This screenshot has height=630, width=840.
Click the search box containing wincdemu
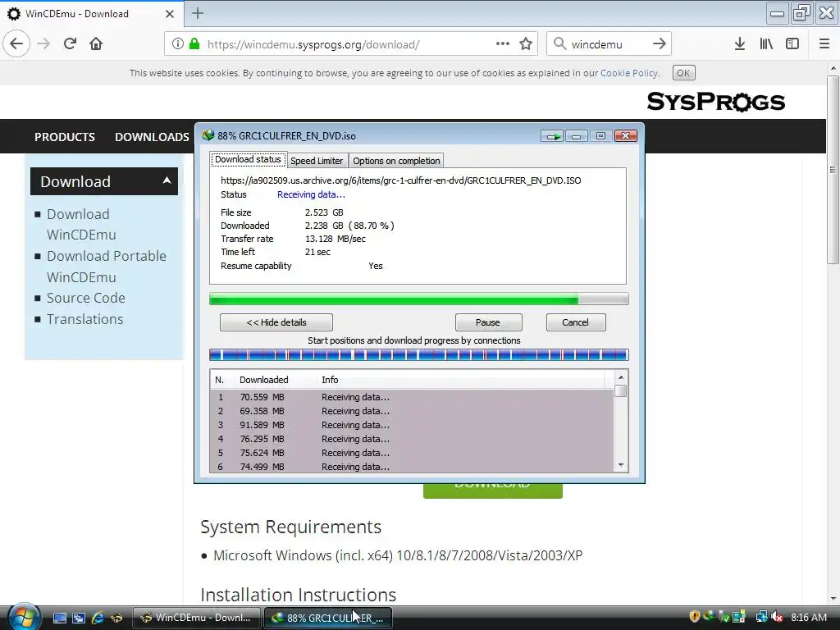pos(609,44)
